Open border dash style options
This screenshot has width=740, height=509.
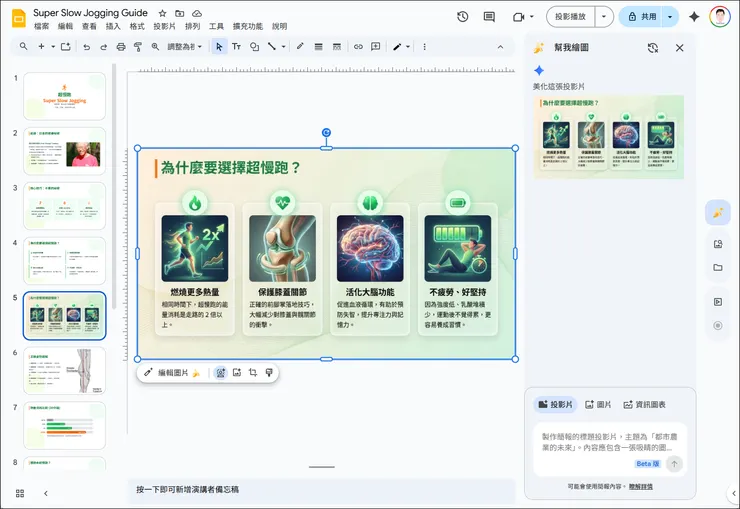pos(336,46)
